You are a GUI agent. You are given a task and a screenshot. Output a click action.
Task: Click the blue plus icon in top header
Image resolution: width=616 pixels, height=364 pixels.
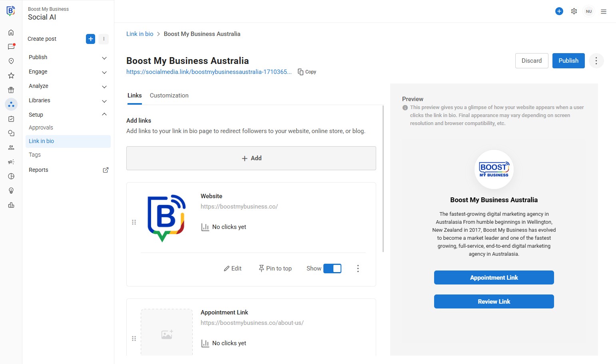[x=559, y=11]
